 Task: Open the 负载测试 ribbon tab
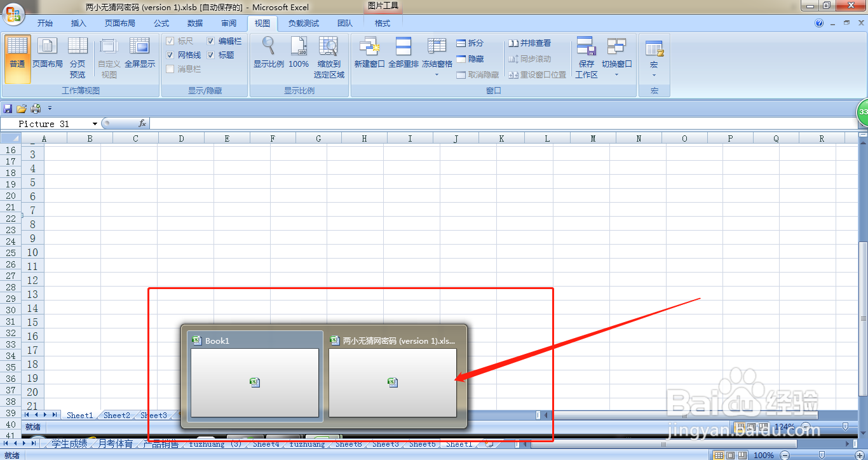(304, 24)
